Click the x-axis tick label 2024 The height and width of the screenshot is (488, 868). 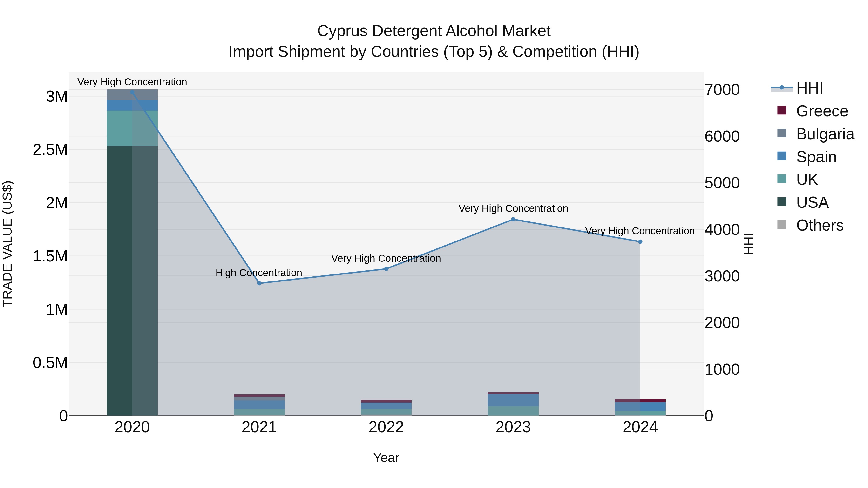tap(640, 427)
